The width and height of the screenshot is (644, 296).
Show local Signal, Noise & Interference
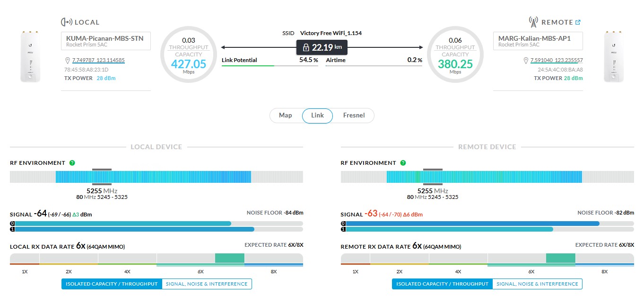pos(207,284)
